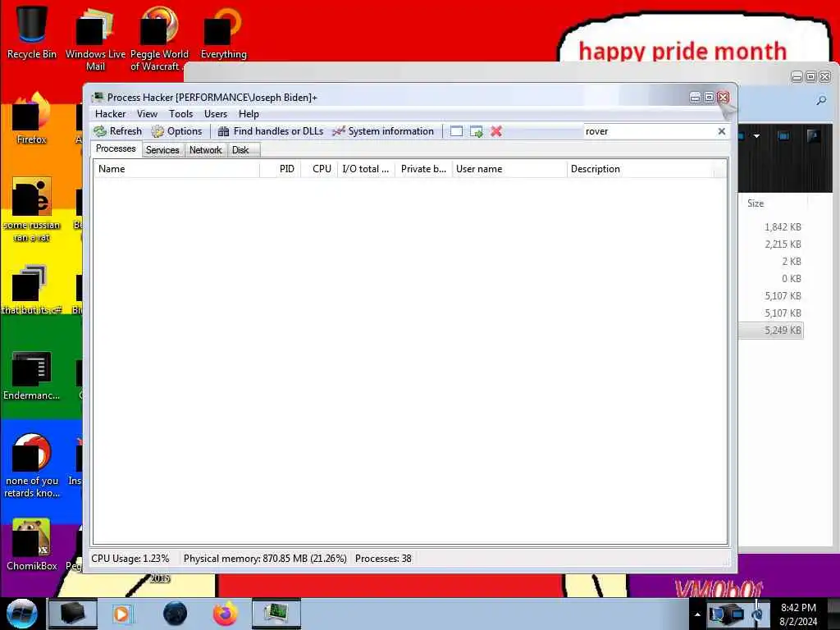Click the Refresh toolbar button

[118, 131]
